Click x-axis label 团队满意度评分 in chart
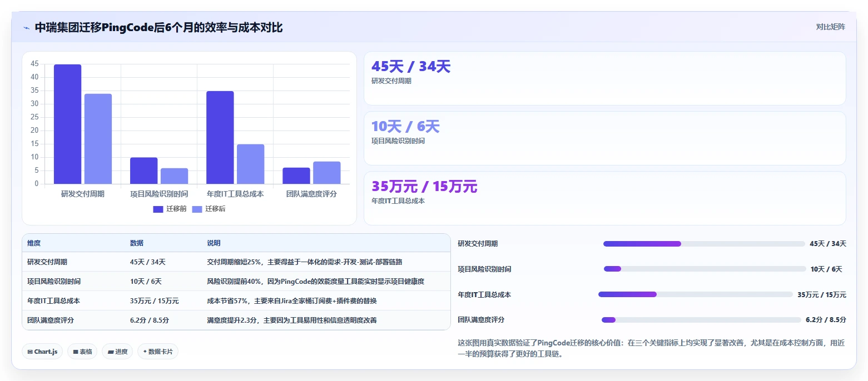868x381 pixels. [311, 194]
